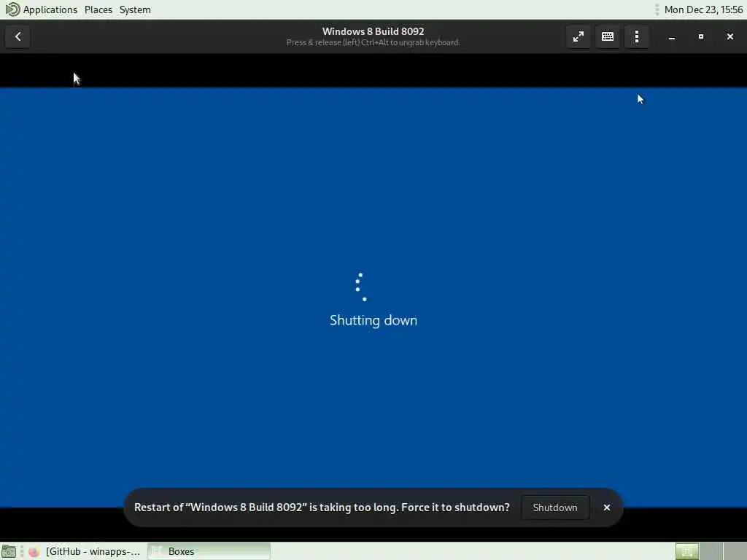The height and width of the screenshot is (560, 747).
Task: Click the show desktop icon in bottom panel
Action: coord(9,551)
